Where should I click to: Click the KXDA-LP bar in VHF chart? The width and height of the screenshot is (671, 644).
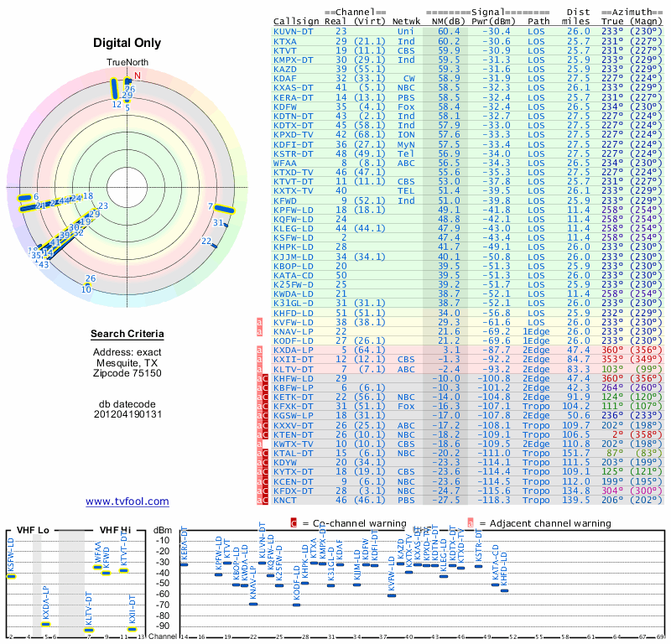pos(45,625)
